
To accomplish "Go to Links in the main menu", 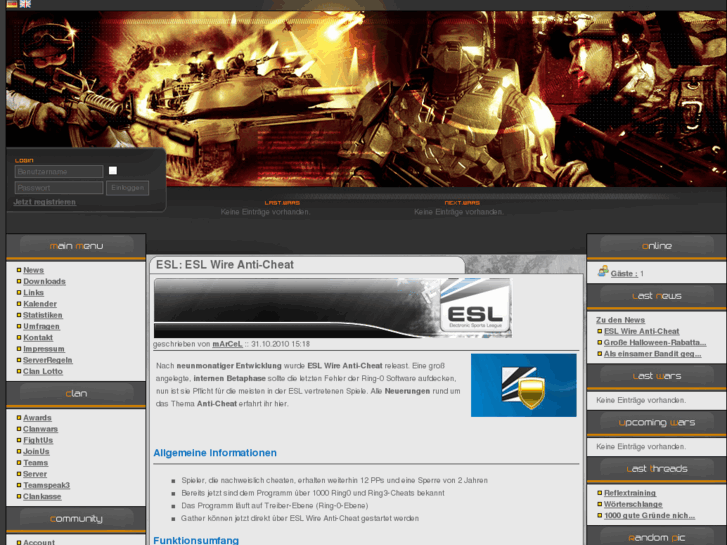I will (x=33, y=293).
